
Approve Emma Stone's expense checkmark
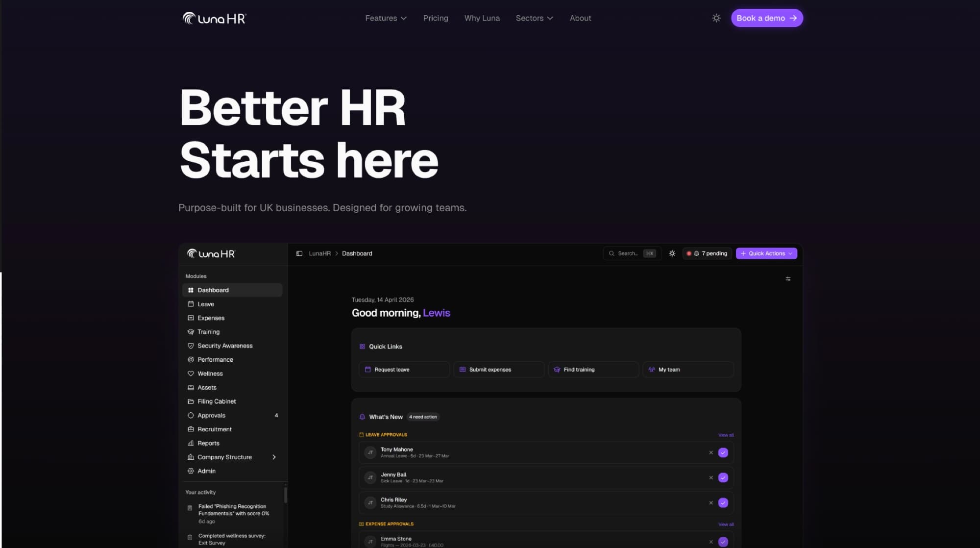coord(723,542)
